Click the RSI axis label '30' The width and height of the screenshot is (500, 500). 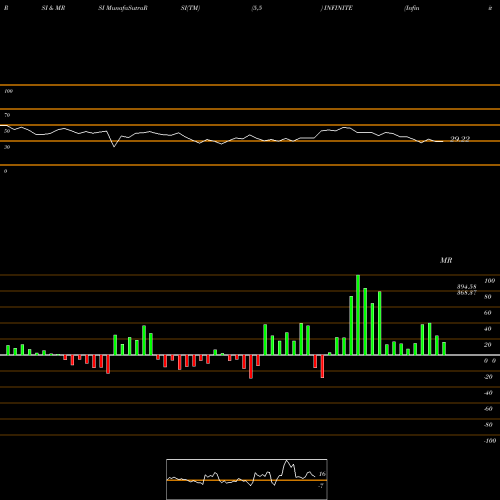7,147
